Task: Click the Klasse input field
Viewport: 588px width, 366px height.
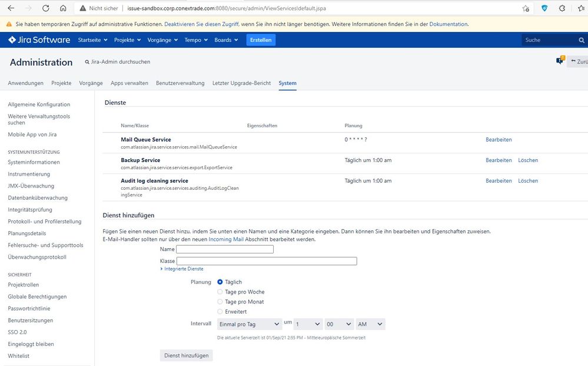Action: (267, 261)
